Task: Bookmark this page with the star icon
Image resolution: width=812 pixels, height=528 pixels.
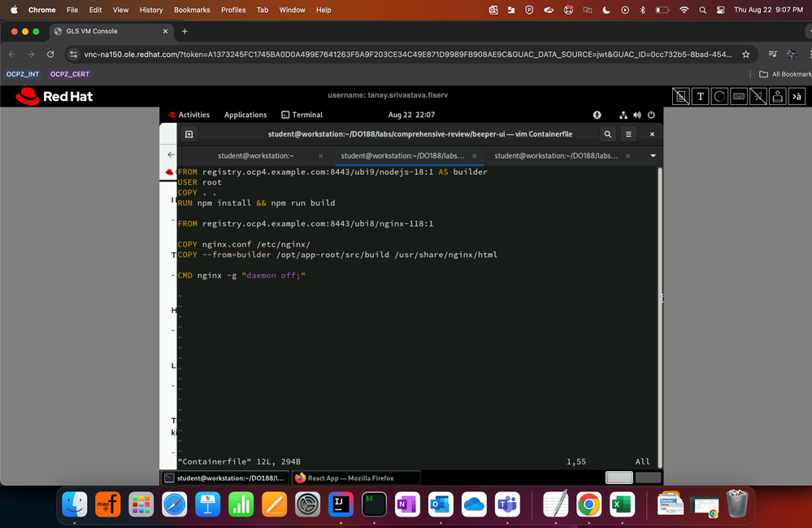Action: [745, 55]
